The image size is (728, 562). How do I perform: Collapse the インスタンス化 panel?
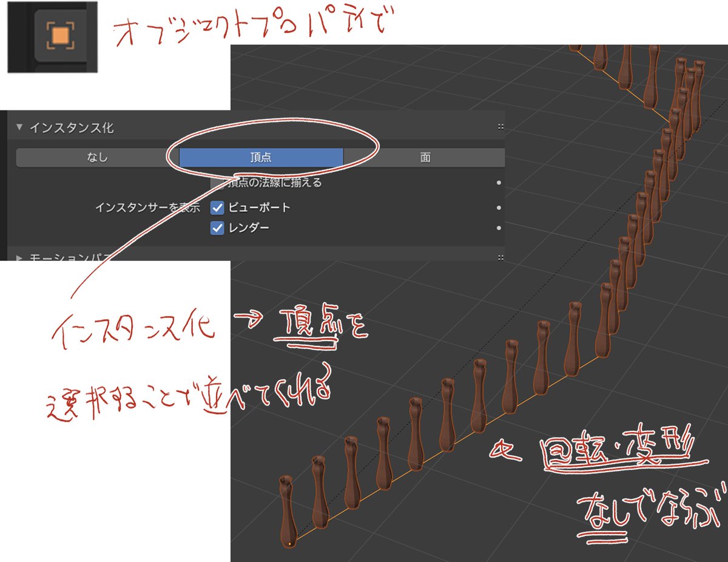(x=19, y=127)
